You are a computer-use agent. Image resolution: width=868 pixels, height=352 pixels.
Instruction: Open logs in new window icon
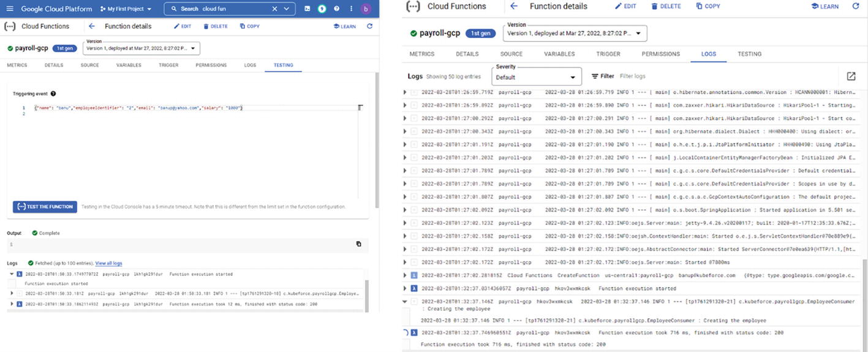click(851, 76)
